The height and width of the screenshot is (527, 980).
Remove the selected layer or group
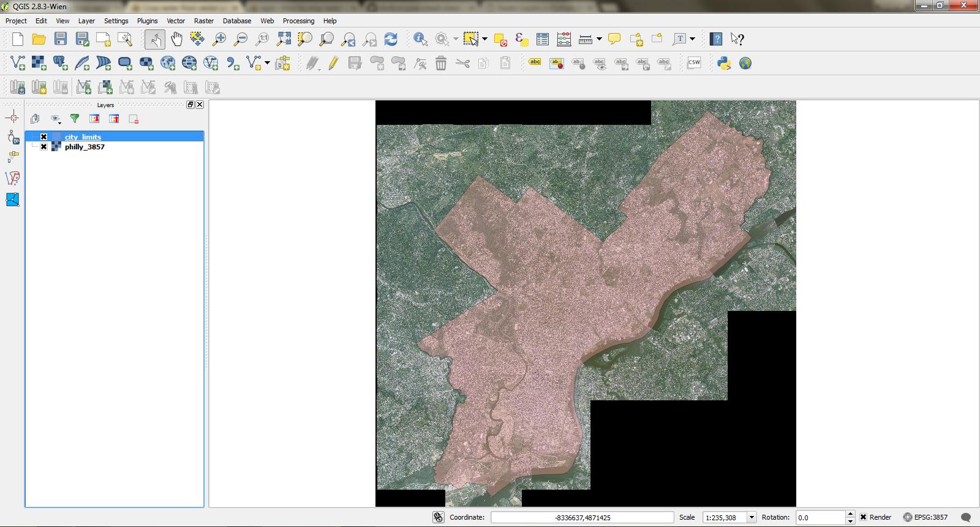pos(134,119)
